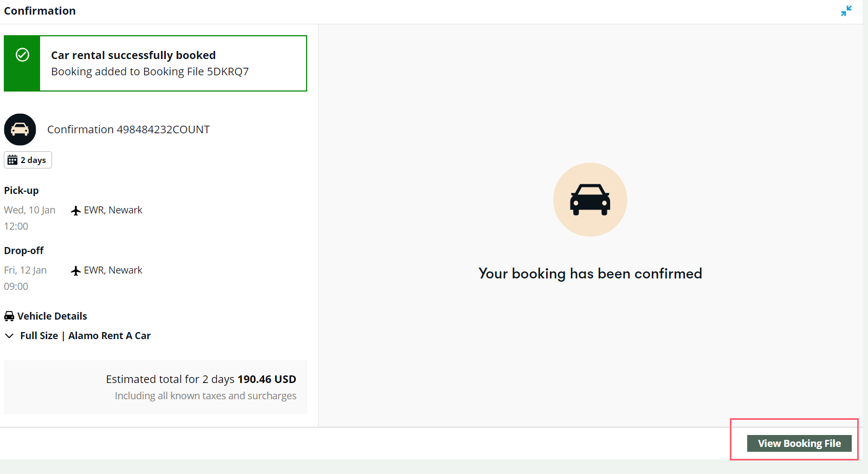Click the large car illustration in beige circle
Viewport: 868px width, 474px height.
point(590,200)
